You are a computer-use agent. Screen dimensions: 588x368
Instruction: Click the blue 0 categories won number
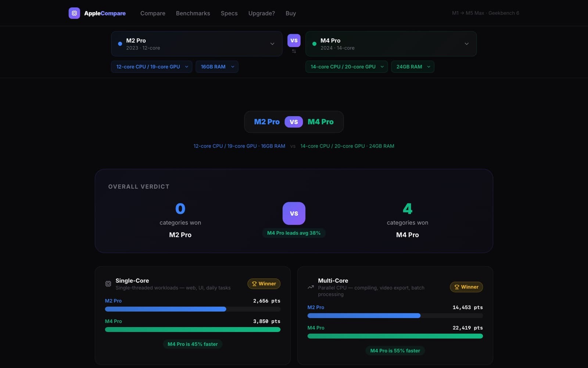point(180,209)
